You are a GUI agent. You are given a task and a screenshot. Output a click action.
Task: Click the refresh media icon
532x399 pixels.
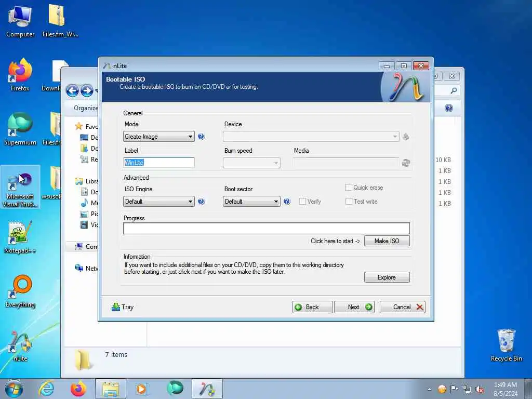(x=406, y=163)
